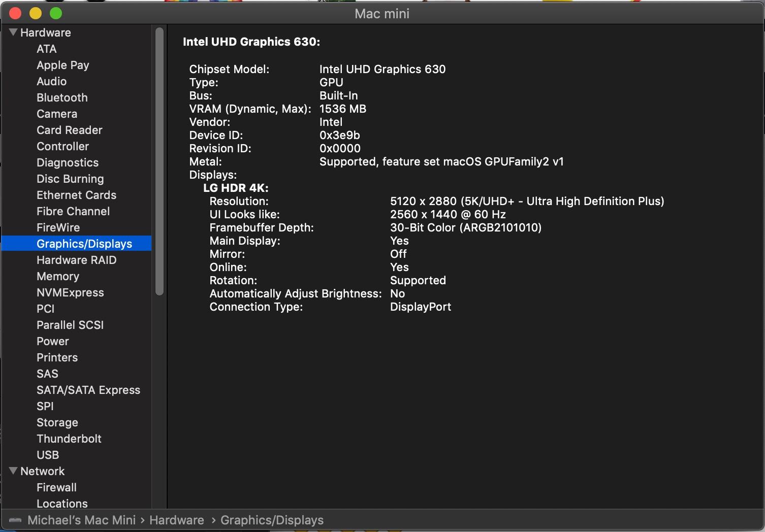Open Diagnostics entry

(x=68, y=162)
